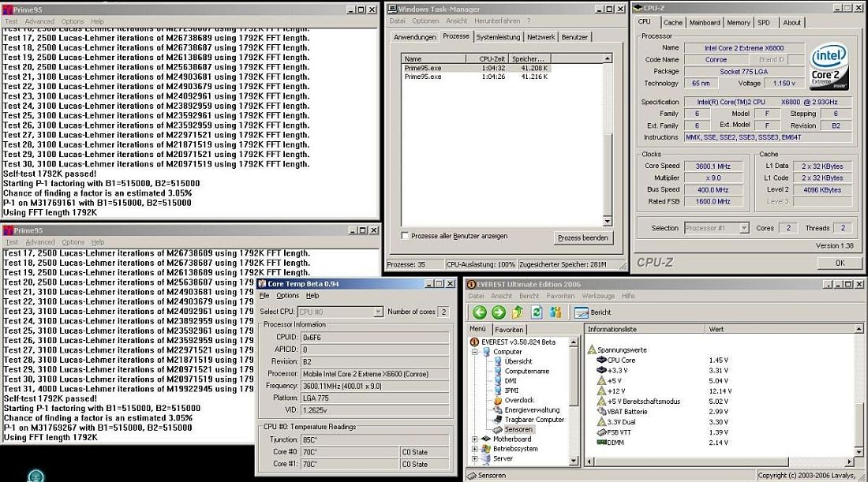Viewport: 868px width, 482px height.
Task: Expand the Betriebssystem node in EVEREST
Action: 474,449
